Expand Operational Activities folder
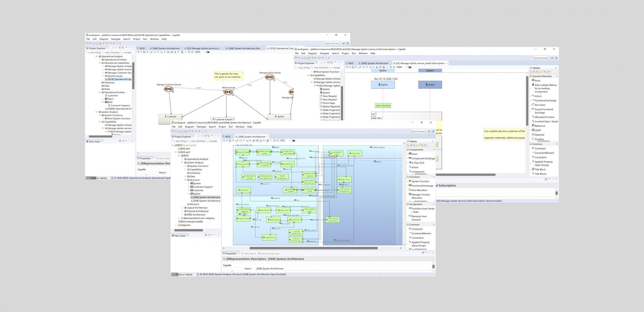Viewport: 644px width, 312px height. [100, 60]
